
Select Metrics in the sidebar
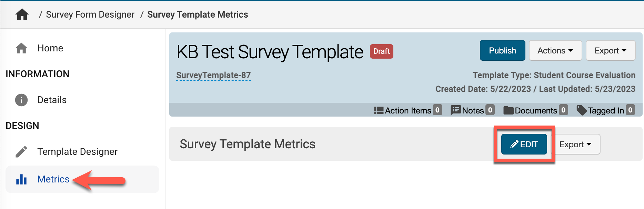tap(53, 179)
